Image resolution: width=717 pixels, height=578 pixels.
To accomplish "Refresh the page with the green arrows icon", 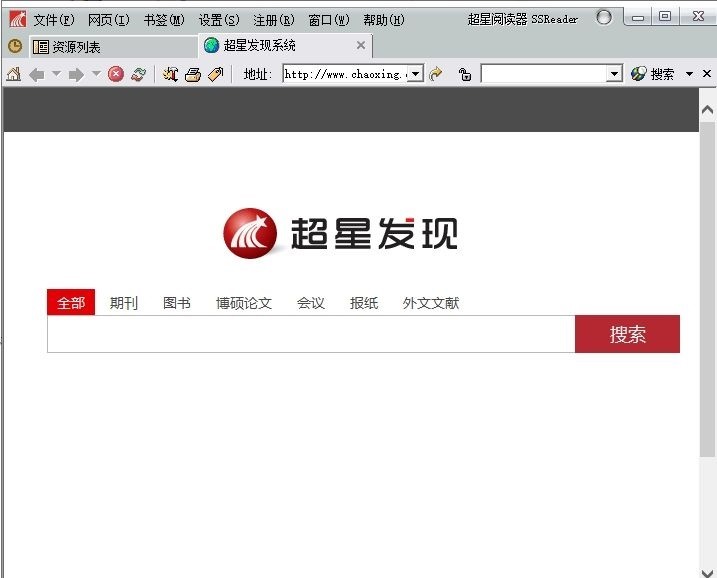I will 139,74.
